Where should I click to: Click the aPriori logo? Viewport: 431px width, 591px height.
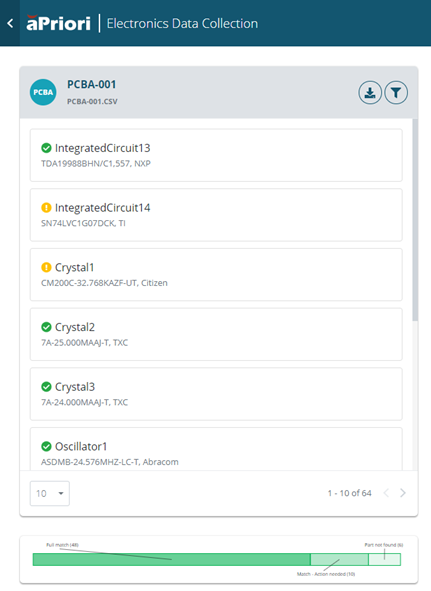[58, 23]
